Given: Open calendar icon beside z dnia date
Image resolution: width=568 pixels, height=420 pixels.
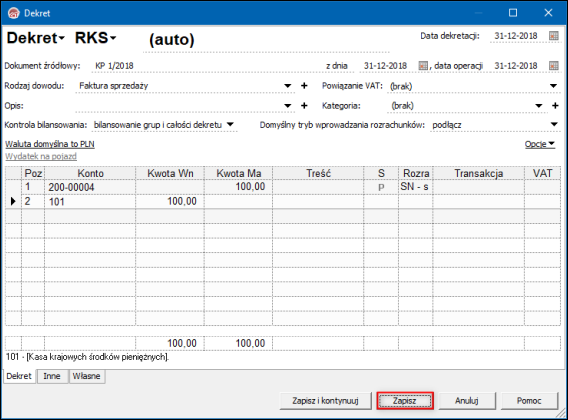Looking at the screenshot, I should (423, 66).
